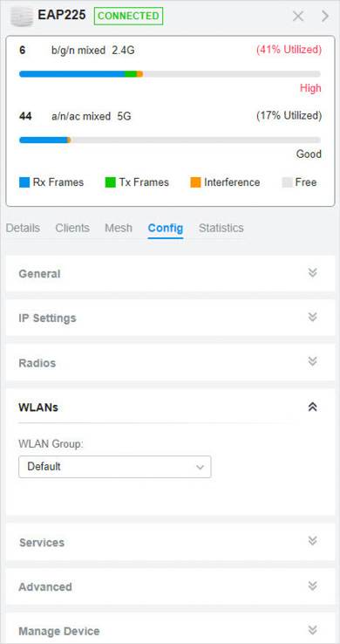This screenshot has width=340, height=644.
Task: Expand the IP Settings section
Action: coord(170,318)
